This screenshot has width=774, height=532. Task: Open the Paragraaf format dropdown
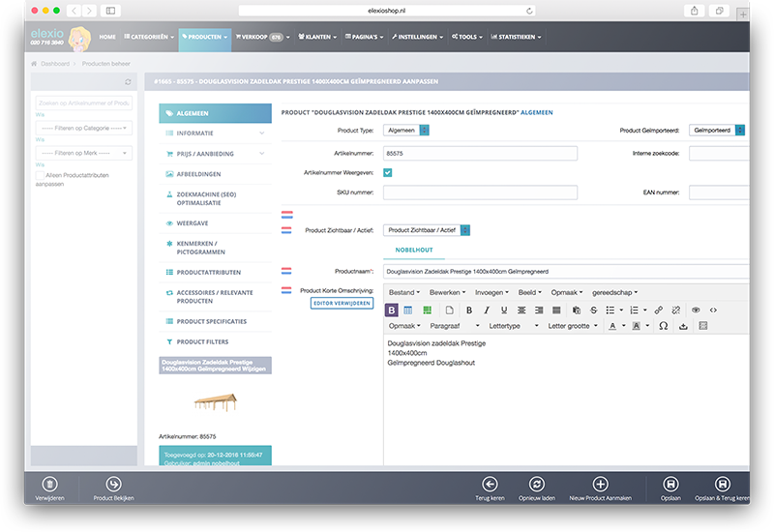pos(454,326)
